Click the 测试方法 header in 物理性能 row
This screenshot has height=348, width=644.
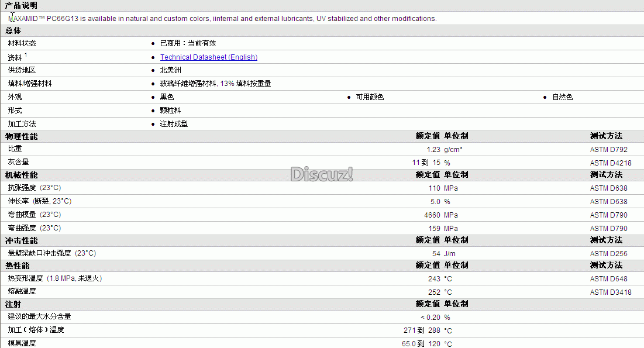(x=606, y=136)
